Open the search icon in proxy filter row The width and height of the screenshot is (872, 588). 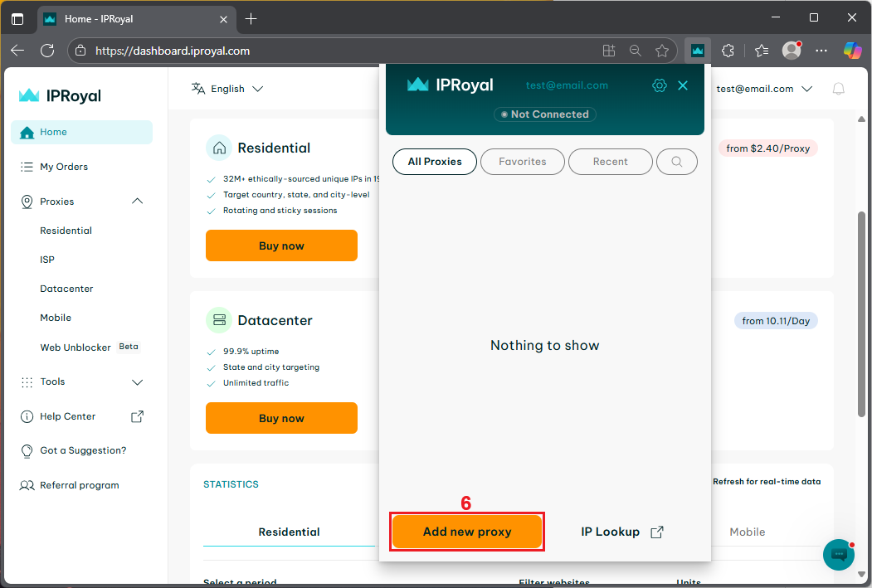click(x=677, y=162)
